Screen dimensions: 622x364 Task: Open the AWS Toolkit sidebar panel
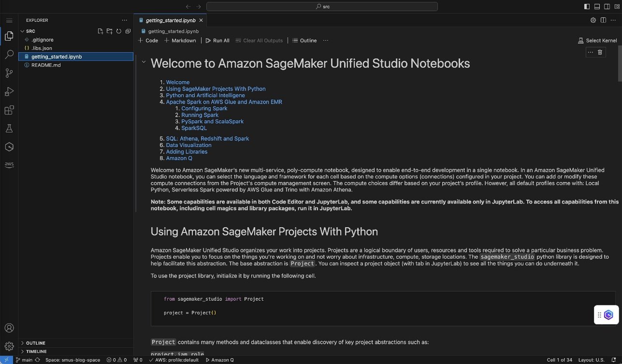[x=9, y=164]
